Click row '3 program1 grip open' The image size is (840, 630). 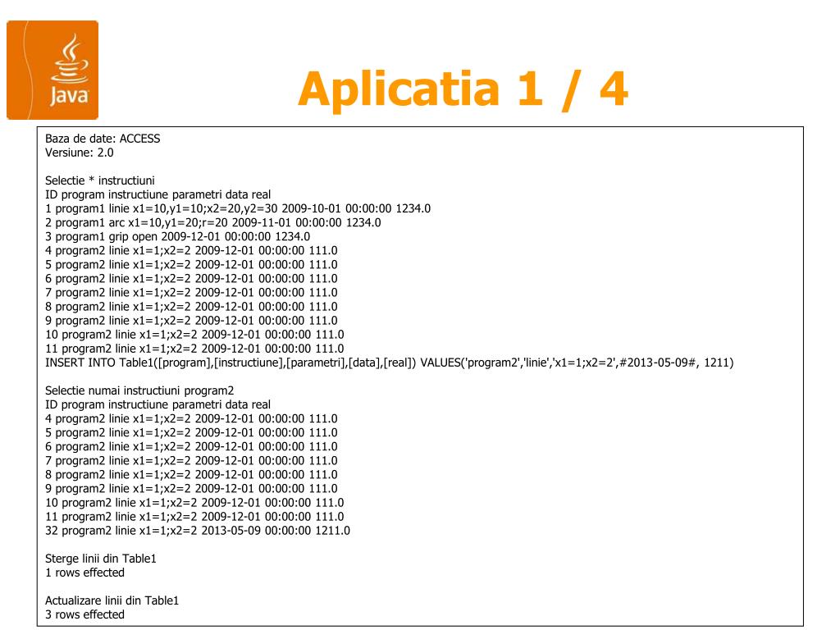177,236
